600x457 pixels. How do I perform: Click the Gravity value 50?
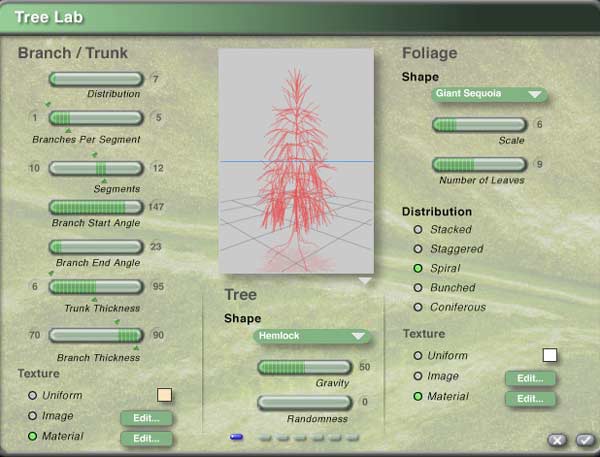tap(365, 367)
